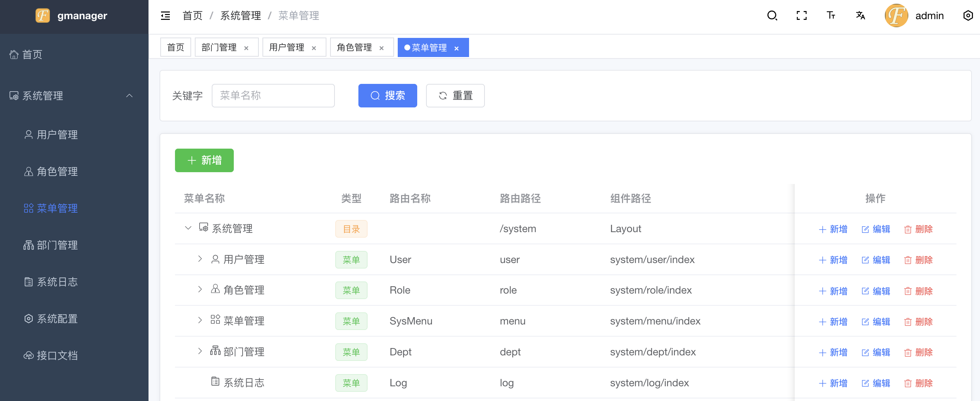Enter fullscreen with the fullscreen icon

pyautogui.click(x=801, y=15)
